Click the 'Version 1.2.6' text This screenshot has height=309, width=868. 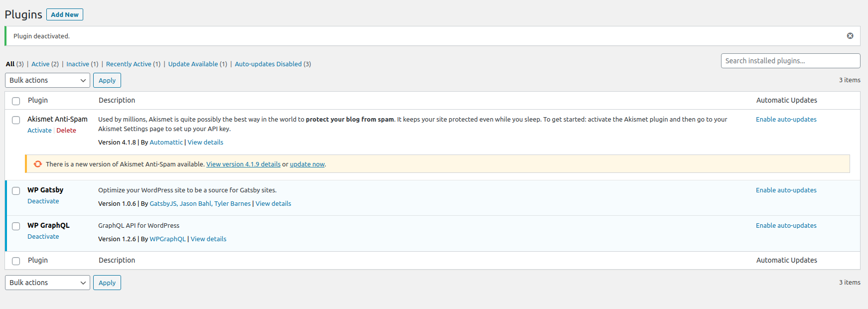click(117, 239)
